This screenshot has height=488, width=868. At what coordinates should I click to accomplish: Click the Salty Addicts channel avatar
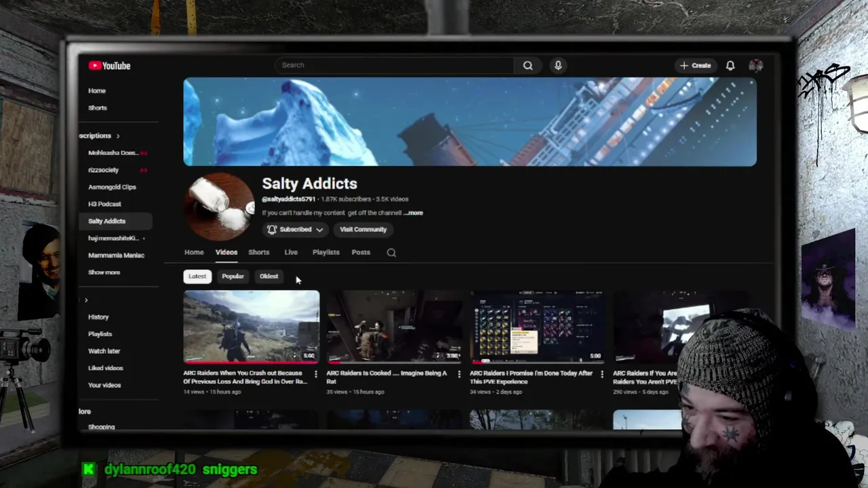tap(219, 207)
